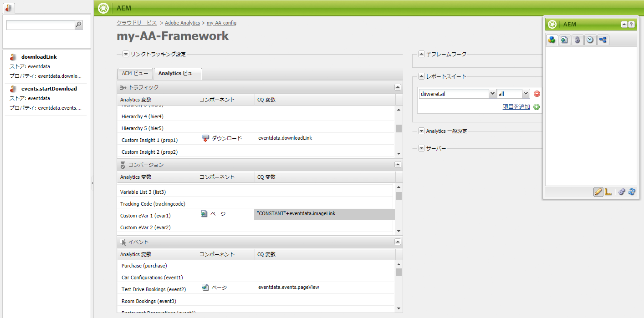Toggle the レポートスイート section

click(x=421, y=76)
